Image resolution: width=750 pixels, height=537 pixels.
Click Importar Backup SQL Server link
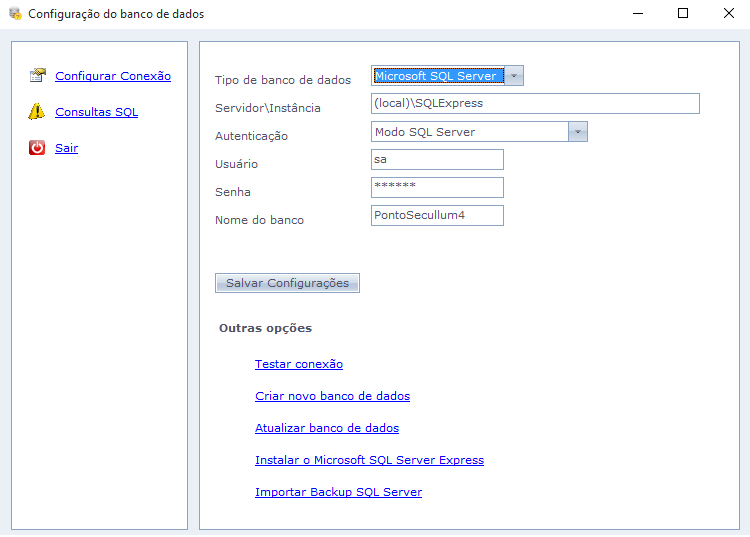tap(338, 492)
